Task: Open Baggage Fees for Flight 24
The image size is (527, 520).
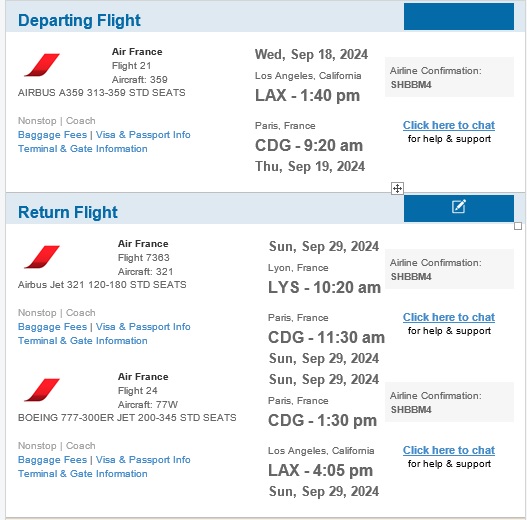Action: coord(52,460)
